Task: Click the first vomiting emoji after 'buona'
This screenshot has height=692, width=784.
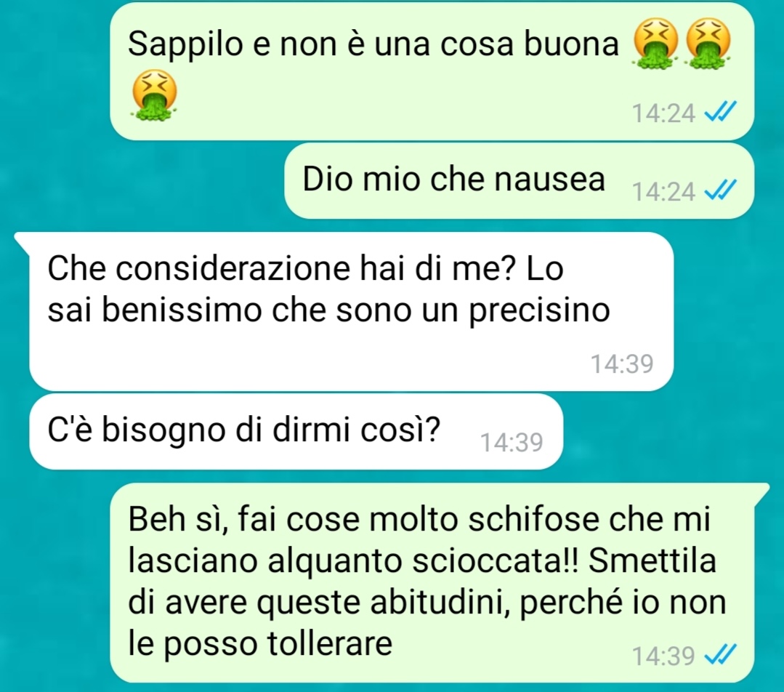Action: [655, 43]
